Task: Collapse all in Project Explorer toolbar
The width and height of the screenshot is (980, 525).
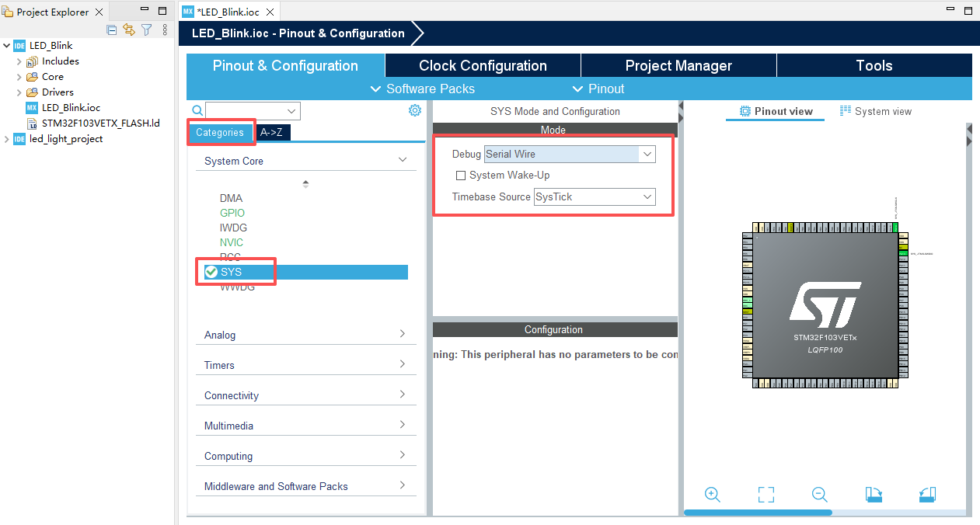Action: click(x=112, y=30)
